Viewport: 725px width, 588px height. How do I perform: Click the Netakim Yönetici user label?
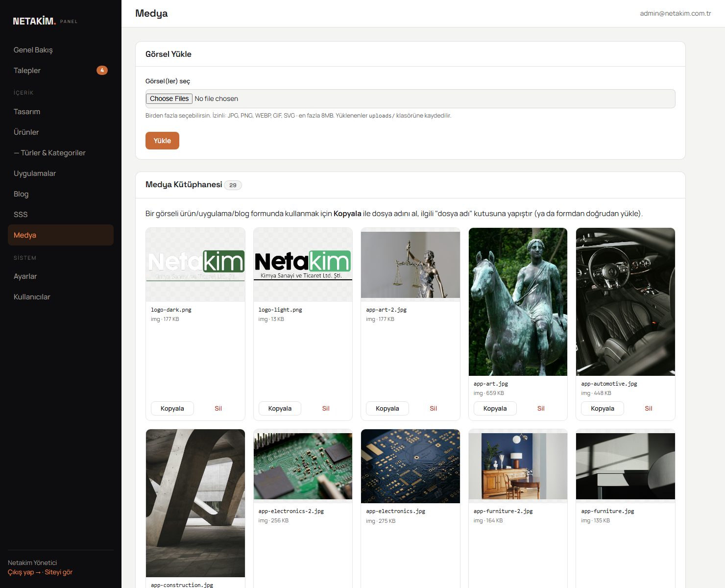32,563
